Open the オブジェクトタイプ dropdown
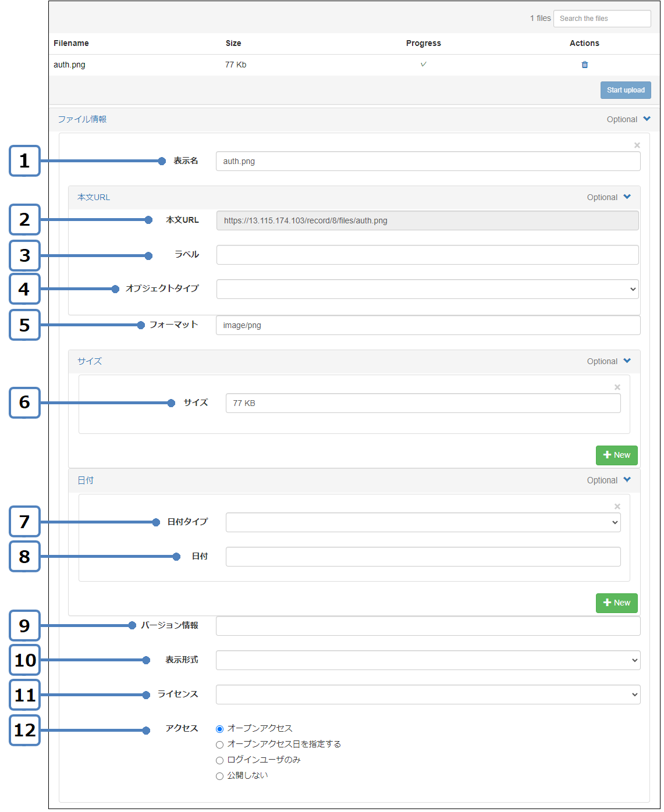 (427, 289)
